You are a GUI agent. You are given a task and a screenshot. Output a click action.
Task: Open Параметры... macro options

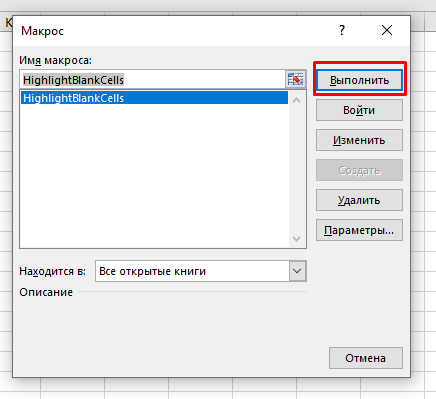pos(359,230)
